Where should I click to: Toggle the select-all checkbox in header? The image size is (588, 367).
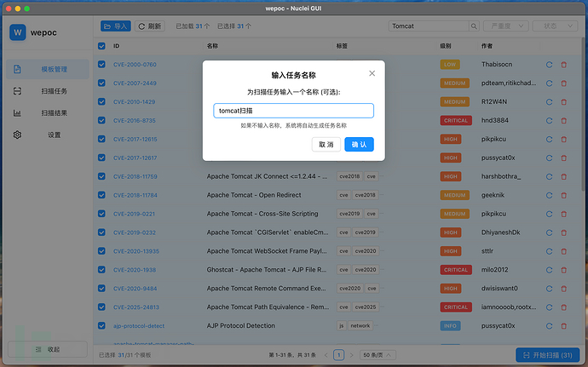pos(102,46)
